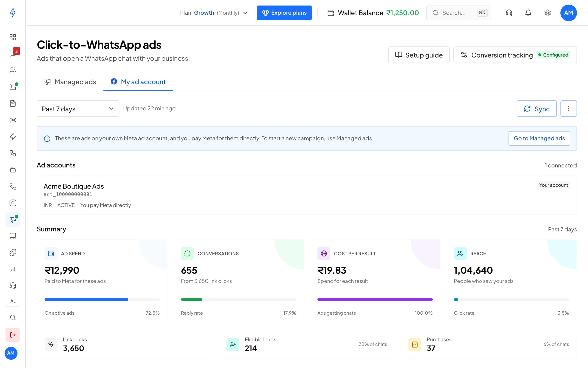Open the megaphone ads icon in sidebar
This screenshot has width=588, height=368.
[x=13, y=219]
